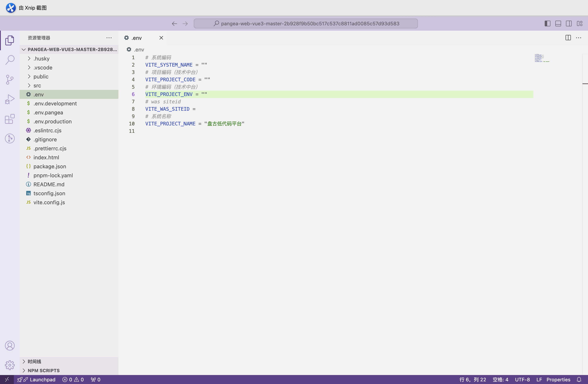
Task: Open .env.pangea file
Action: click(x=69, y=112)
